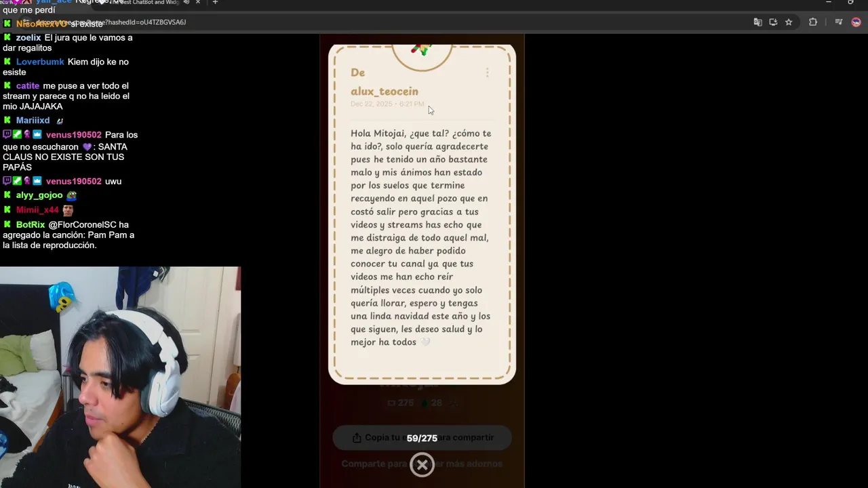Click the letter body text starting 'Hola Mitojai'
This screenshot has width=868, height=488.
[x=421, y=238]
